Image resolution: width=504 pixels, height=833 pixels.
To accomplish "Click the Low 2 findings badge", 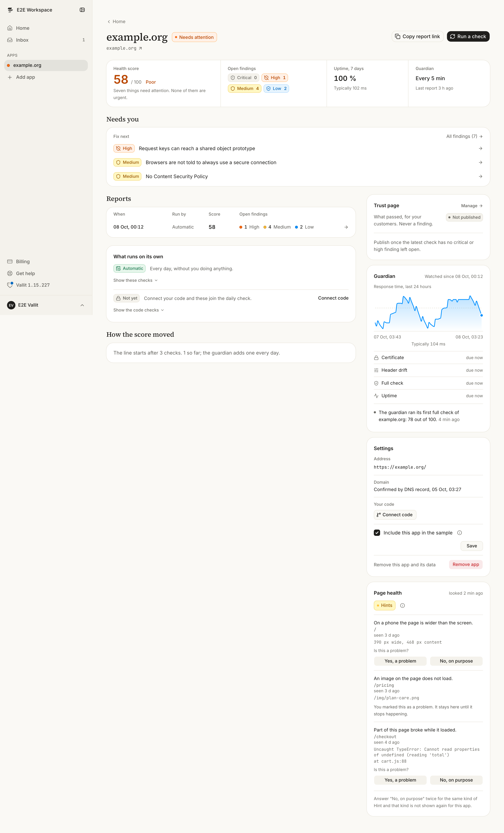I will 276,89.
